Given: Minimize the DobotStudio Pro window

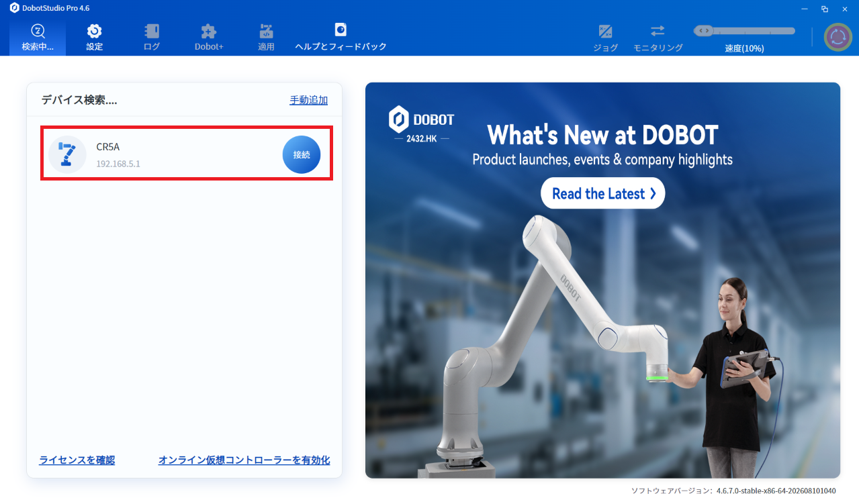Looking at the screenshot, I should click(x=805, y=8).
